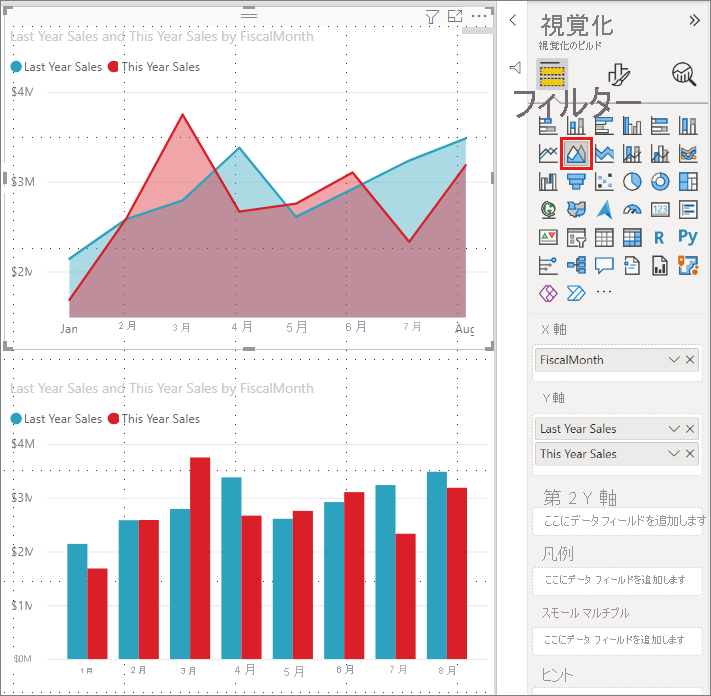Click Last Year Sales legend in area chart
Image resolution: width=711 pixels, height=696 pixels.
[x=57, y=67]
